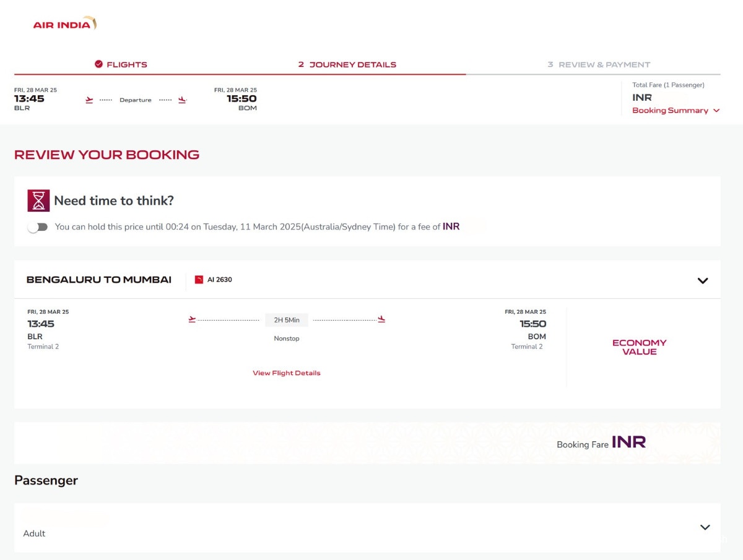Click the arrival Terminal 2 under BOM

click(x=527, y=347)
